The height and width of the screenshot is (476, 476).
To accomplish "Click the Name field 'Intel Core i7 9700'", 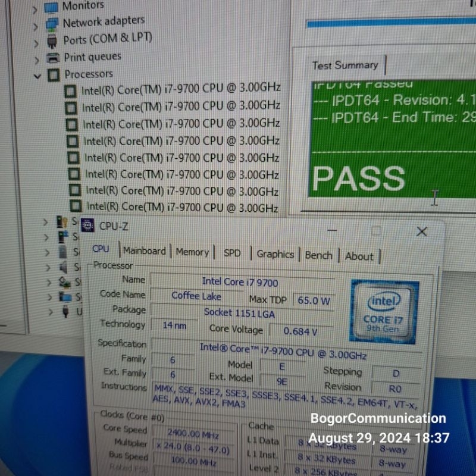I will 242,282.
